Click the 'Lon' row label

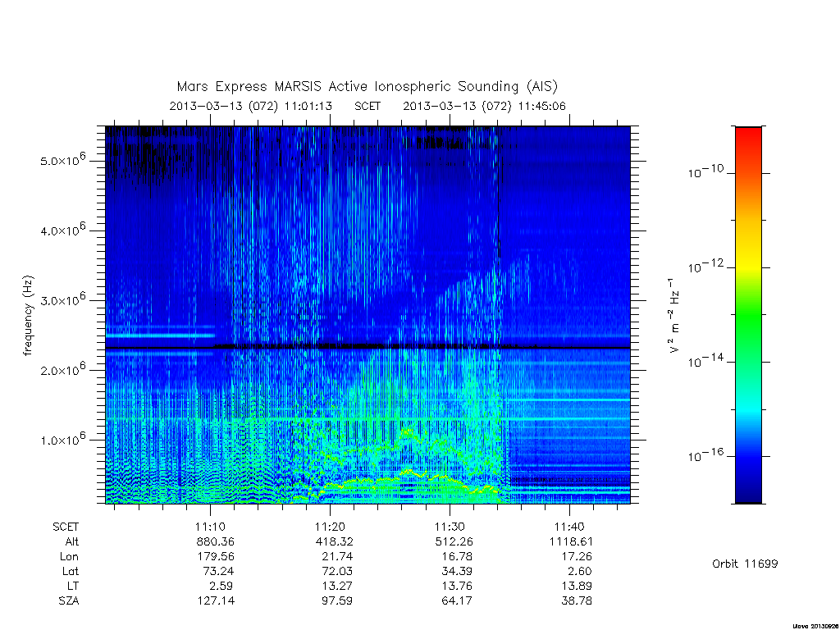pyautogui.click(x=70, y=557)
